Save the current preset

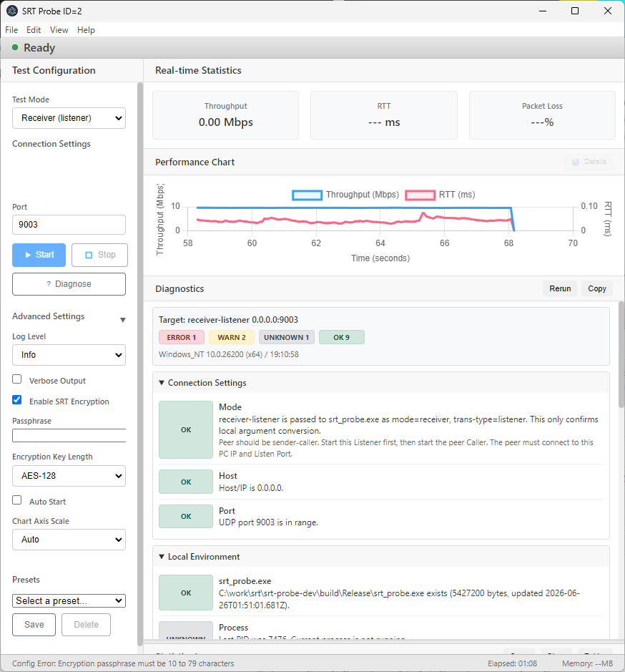(x=34, y=625)
